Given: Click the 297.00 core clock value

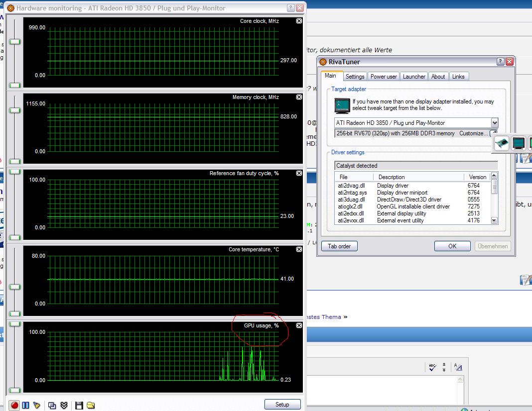Looking at the screenshot, I should (288, 60).
